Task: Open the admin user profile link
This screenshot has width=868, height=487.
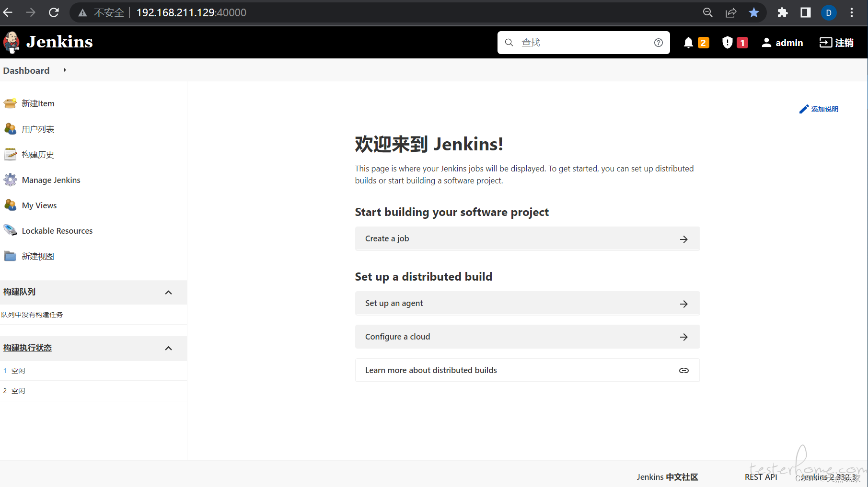Action: (x=789, y=43)
